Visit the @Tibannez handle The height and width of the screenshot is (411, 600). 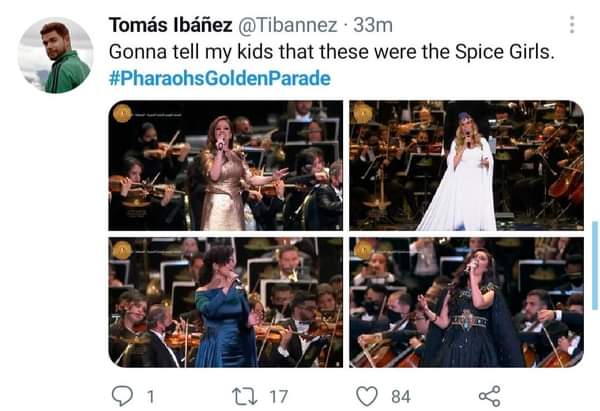283,24
